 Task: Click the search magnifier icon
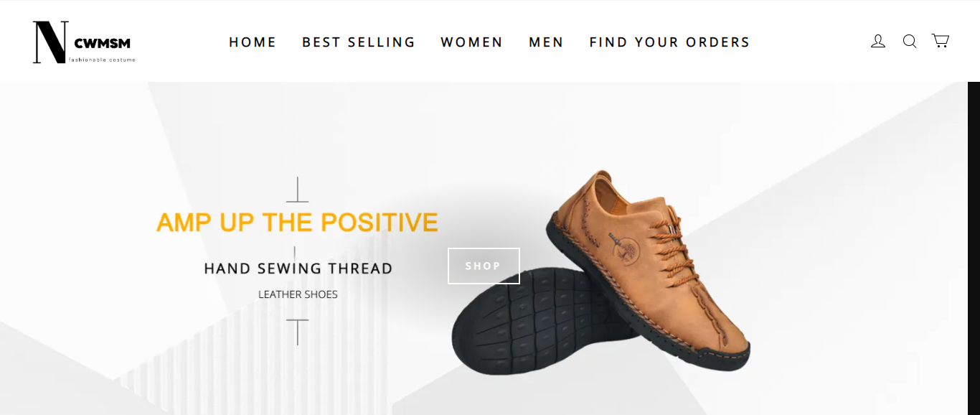tap(910, 42)
